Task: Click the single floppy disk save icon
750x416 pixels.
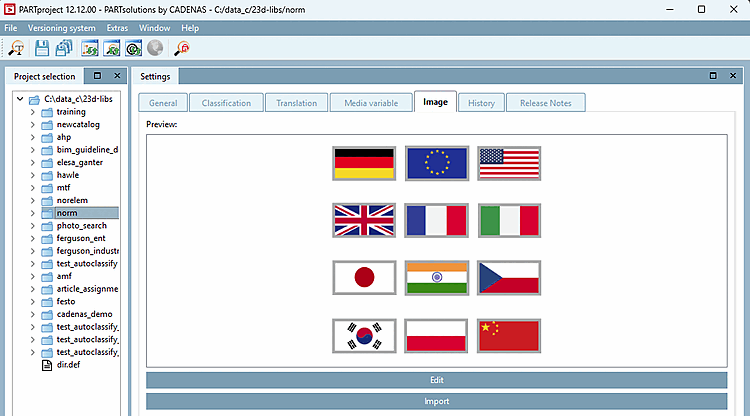Action: (x=42, y=48)
